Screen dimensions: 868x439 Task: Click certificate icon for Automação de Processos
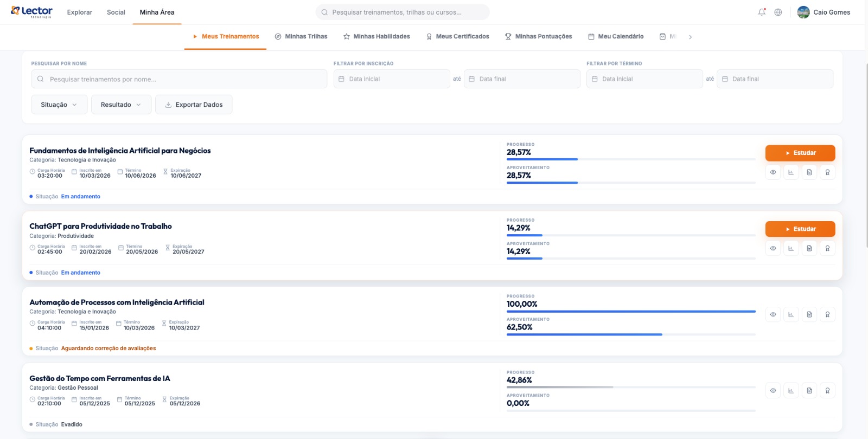click(827, 314)
